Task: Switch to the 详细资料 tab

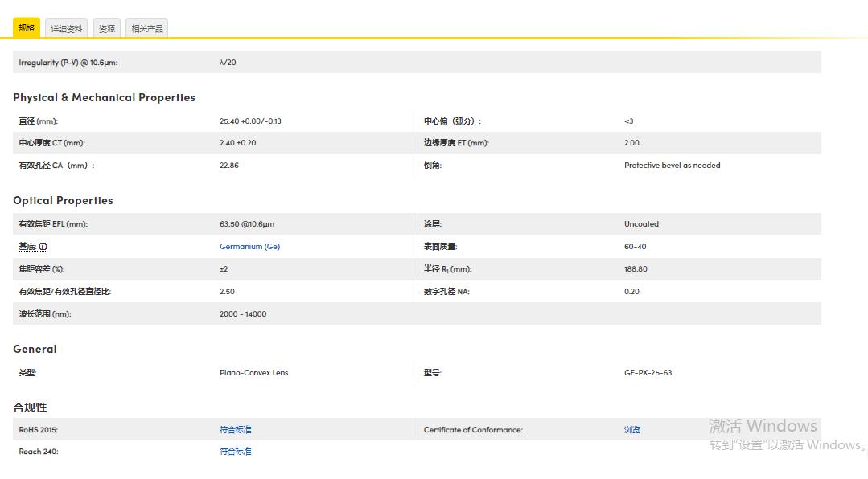Action: [x=66, y=27]
